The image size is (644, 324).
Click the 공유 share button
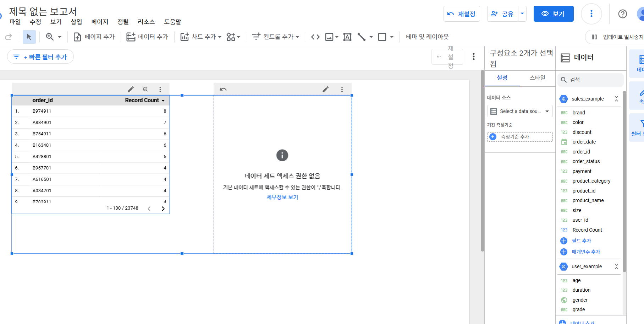pyautogui.click(x=502, y=14)
